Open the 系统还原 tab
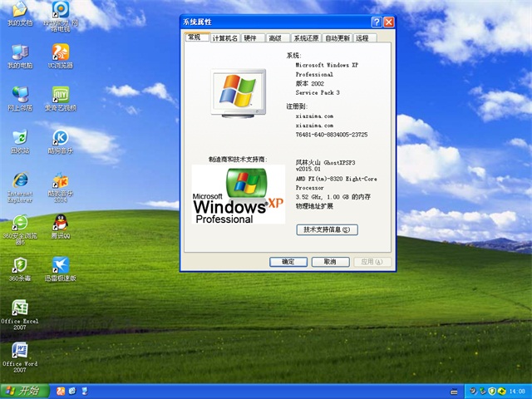The width and height of the screenshot is (532, 399). (x=305, y=38)
